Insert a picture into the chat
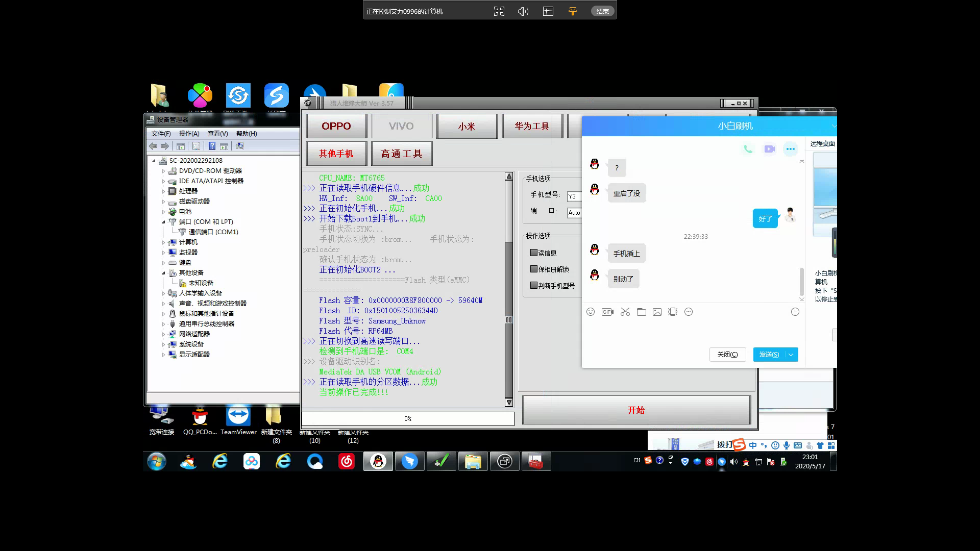 point(657,312)
